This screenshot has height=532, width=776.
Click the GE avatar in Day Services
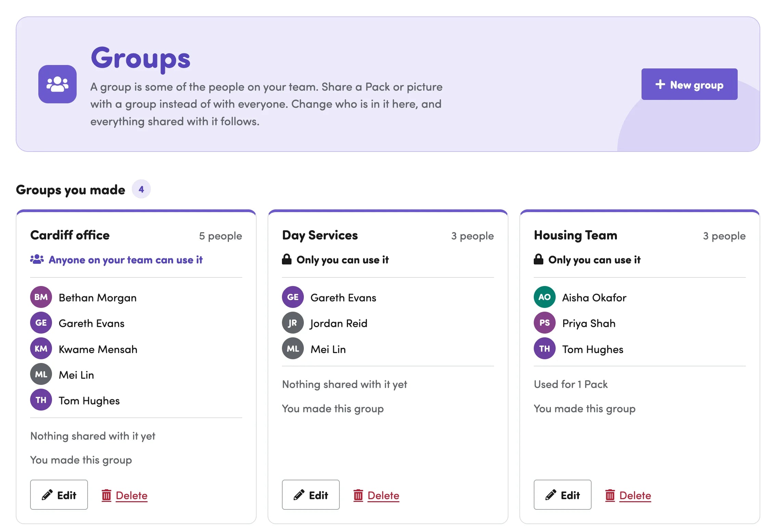[x=293, y=297]
